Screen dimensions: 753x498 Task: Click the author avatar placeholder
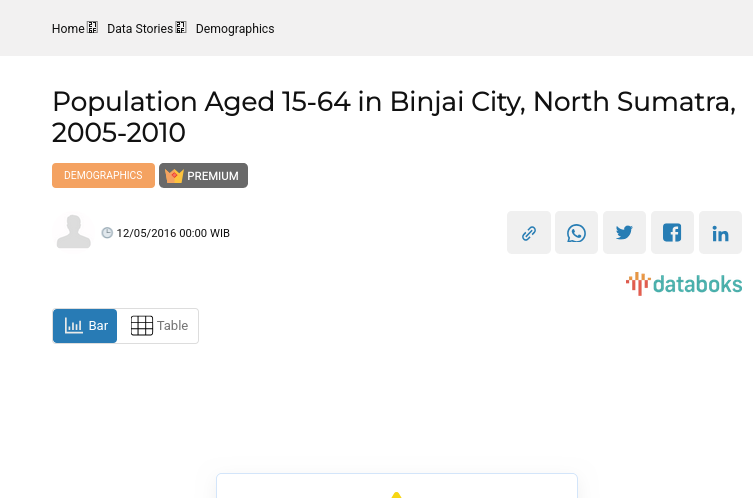coord(74,232)
